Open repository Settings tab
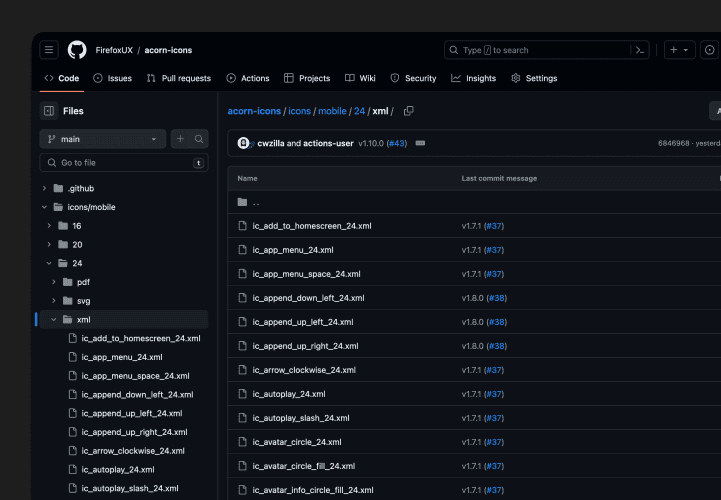Screen dimensions: 721x500 [534, 78]
